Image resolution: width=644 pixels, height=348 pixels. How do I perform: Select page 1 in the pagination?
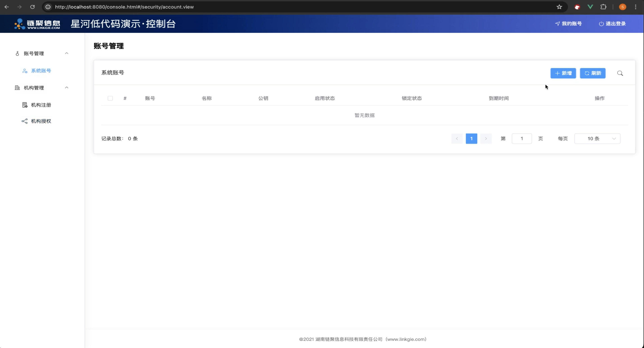point(471,139)
